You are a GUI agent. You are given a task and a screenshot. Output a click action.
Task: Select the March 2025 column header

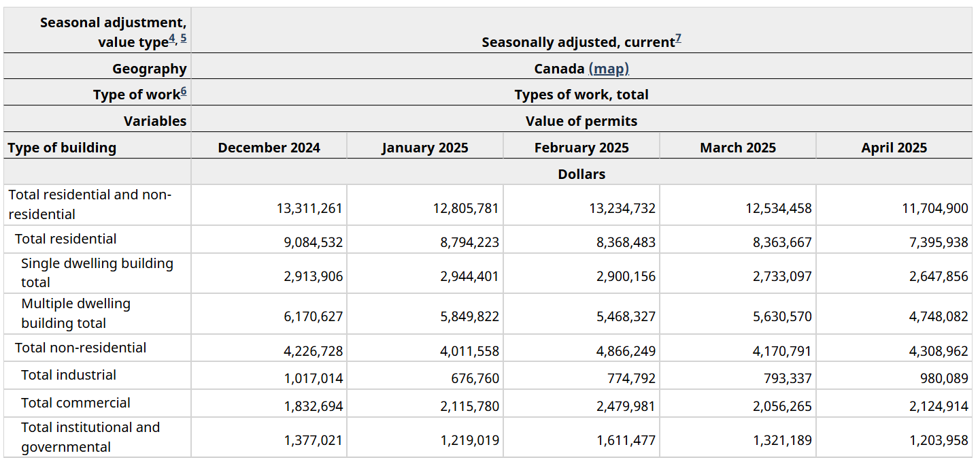coord(738,148)
